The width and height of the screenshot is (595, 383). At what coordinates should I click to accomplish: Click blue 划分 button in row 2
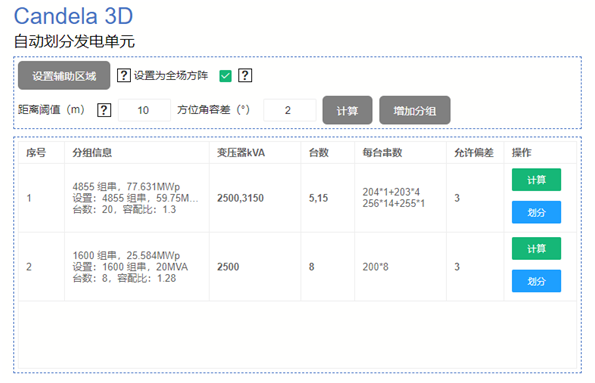(x=536, y=281)
